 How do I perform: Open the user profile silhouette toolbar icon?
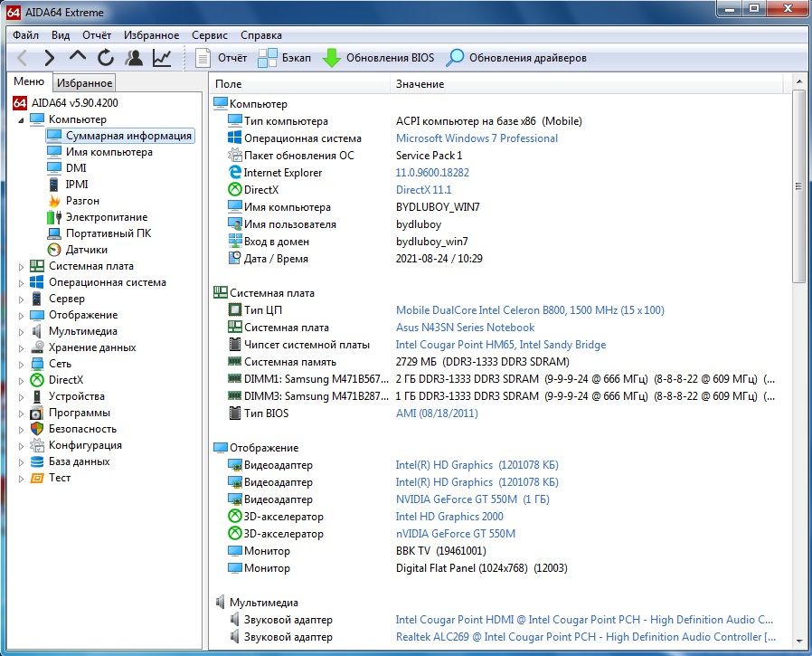(134, 58)
